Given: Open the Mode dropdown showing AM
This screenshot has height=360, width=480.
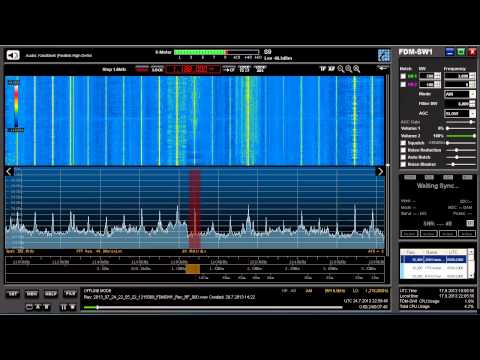Looking at the screenshot, I should click(460, 94).
